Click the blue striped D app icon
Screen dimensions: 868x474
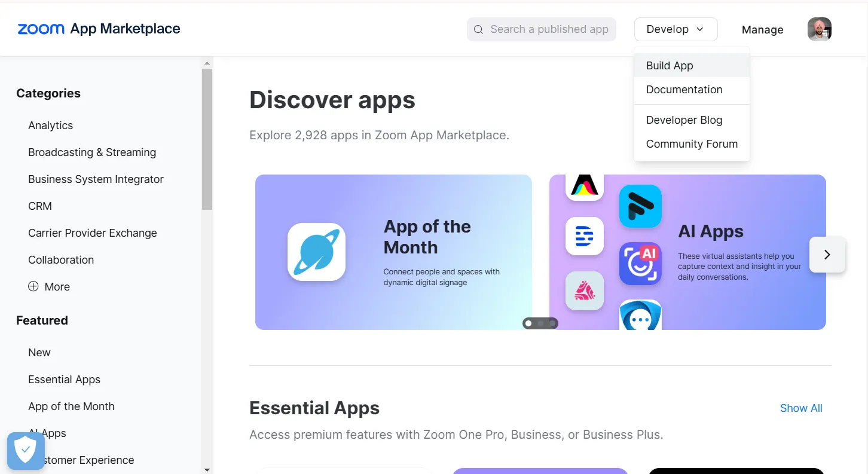585,236
